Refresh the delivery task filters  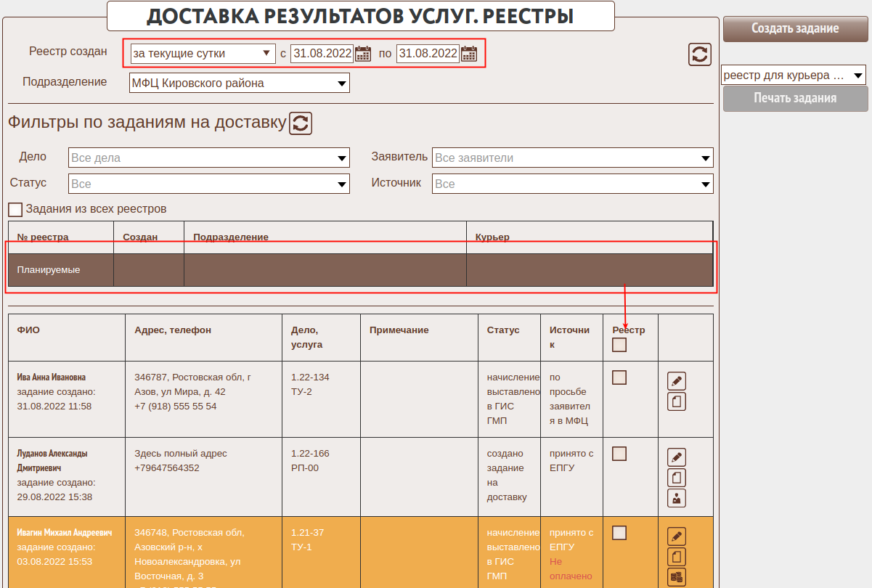click(x=301, y=123)
